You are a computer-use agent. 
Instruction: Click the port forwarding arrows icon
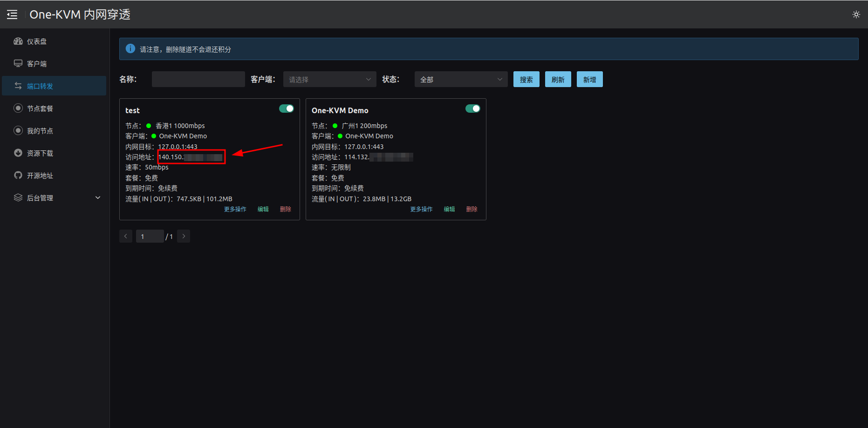tap(18, 86)
